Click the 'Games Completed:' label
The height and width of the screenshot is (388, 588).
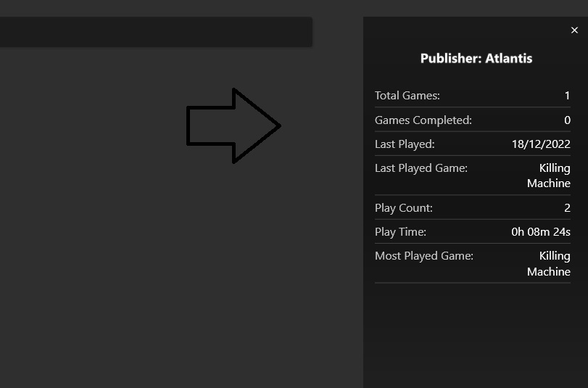[423, 120]
